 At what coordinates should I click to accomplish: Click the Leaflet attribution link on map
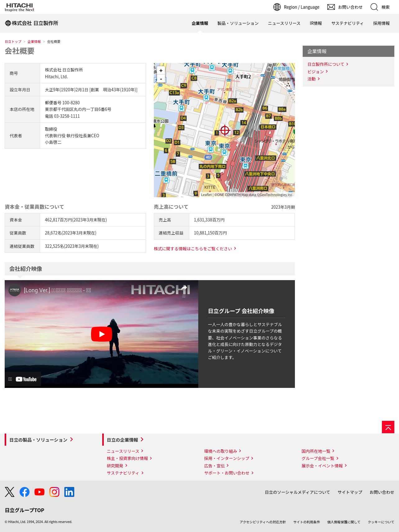(206, 195)
